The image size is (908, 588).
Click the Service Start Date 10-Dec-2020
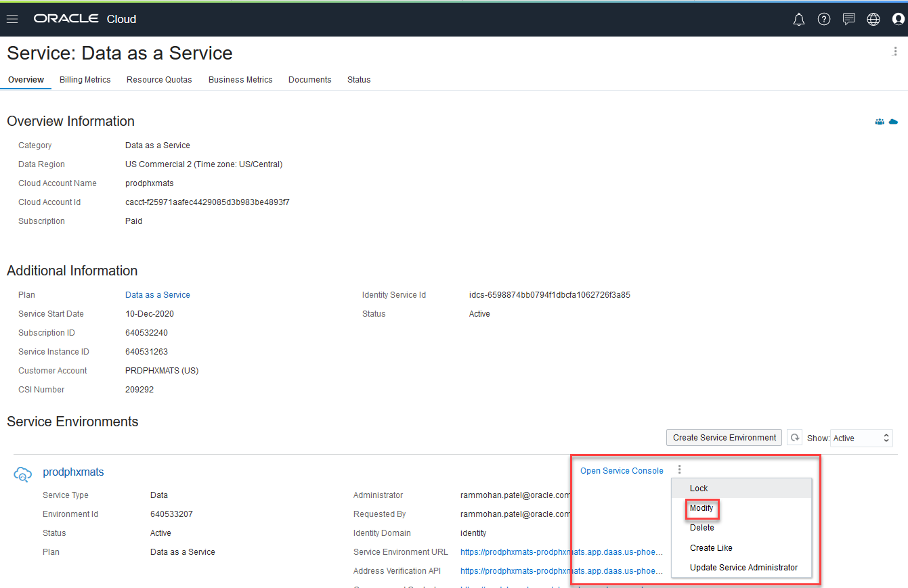150,314
